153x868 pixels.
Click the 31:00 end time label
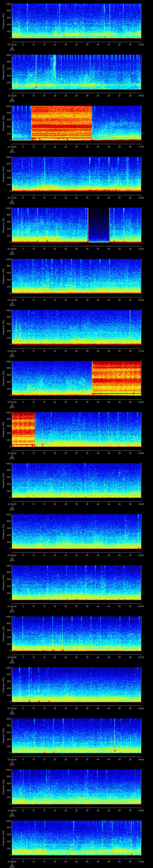[x=141, y=861]
